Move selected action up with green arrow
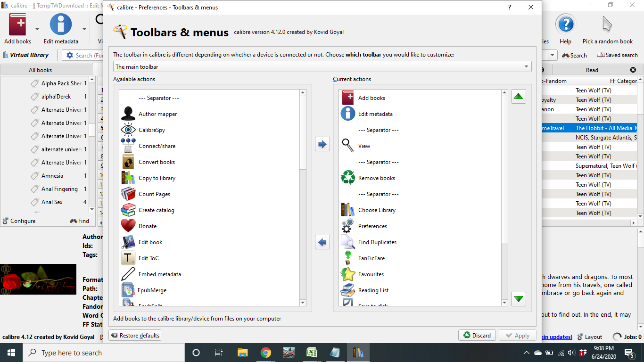644x362 pixels. point(519,97)
